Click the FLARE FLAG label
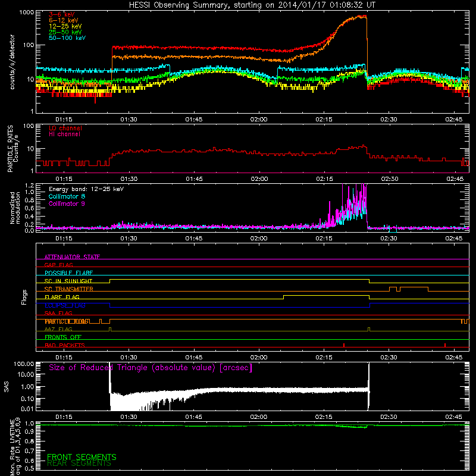Viewport: 476px width, 476px height. coord(62,297)
